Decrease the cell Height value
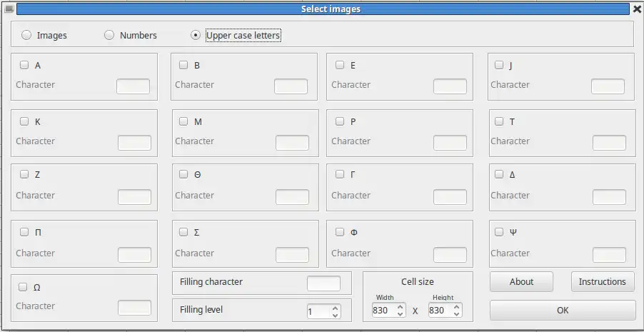The width and height of the screenshot is (644, 332). tap(457, 314)
